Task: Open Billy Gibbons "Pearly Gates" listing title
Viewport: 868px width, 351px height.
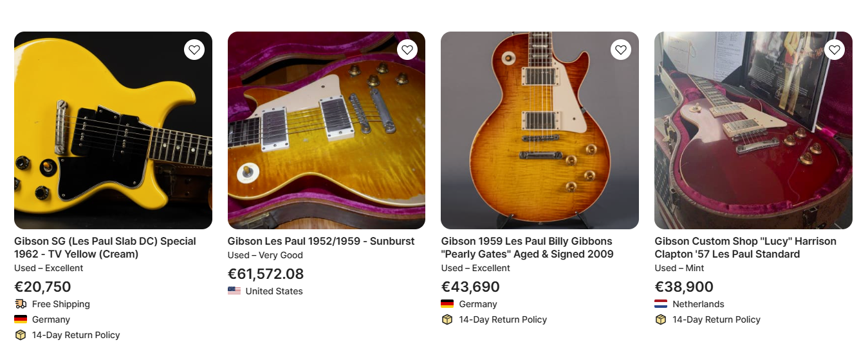Action: (x=527, y=247)
